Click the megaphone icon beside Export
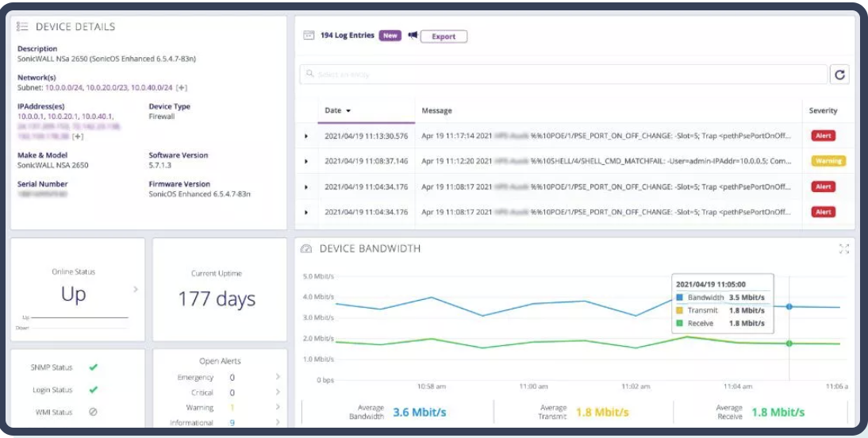The width and height of the screenshot is (868, 438). point(413,36)
